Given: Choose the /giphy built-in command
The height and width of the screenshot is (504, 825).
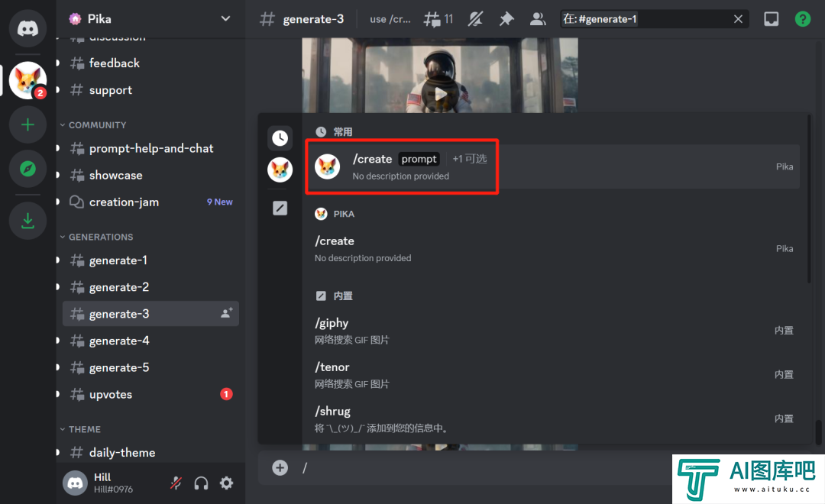Looking at the screenshot, I should pyautogui.click(x=554, y=331).
